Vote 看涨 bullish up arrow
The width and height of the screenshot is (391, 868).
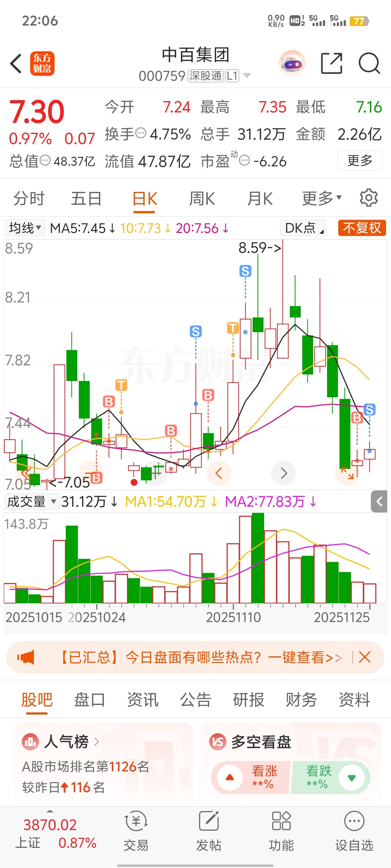point(230,778)
